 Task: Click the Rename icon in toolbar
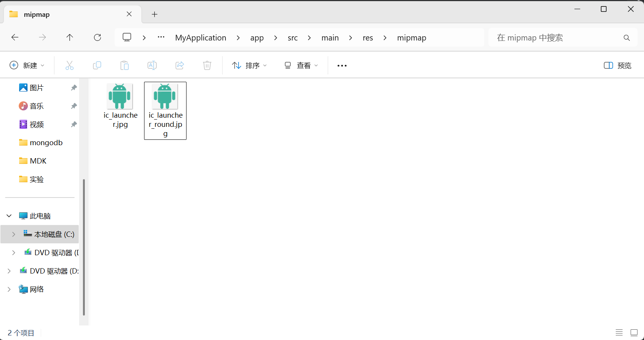pyautogui.click(x=152, y=65)
